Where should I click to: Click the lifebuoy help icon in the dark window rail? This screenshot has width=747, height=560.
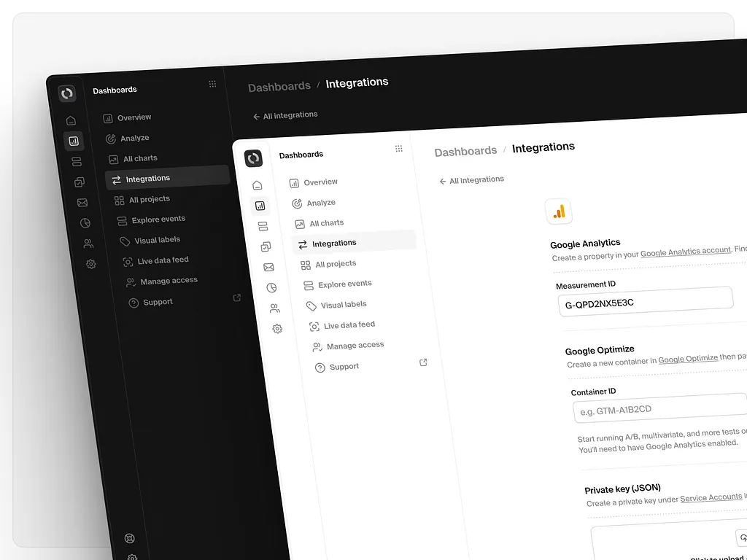130,539
